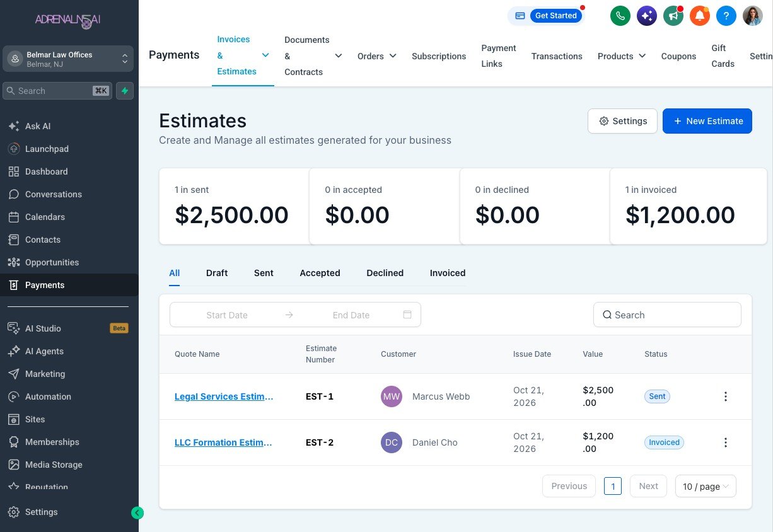Image resolution: width=773 pixels, height=532 pixels.
Task: Switch to the Draft tab
Action: click(x=217, y=273)
